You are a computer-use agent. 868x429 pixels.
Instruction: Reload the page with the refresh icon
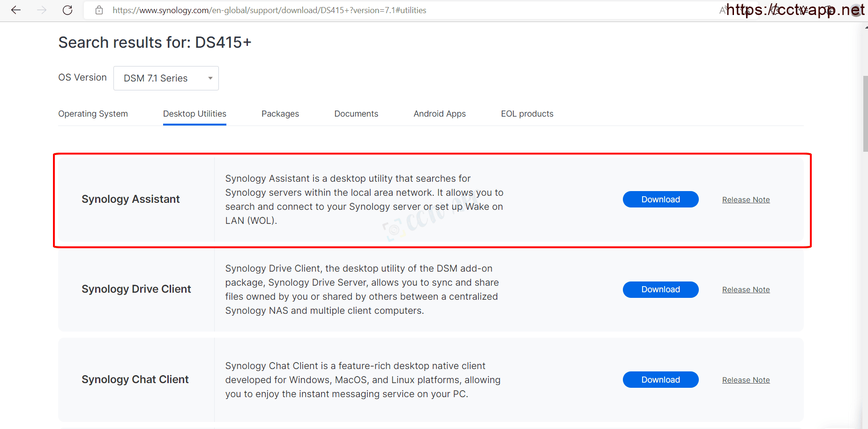coord(67,10)
